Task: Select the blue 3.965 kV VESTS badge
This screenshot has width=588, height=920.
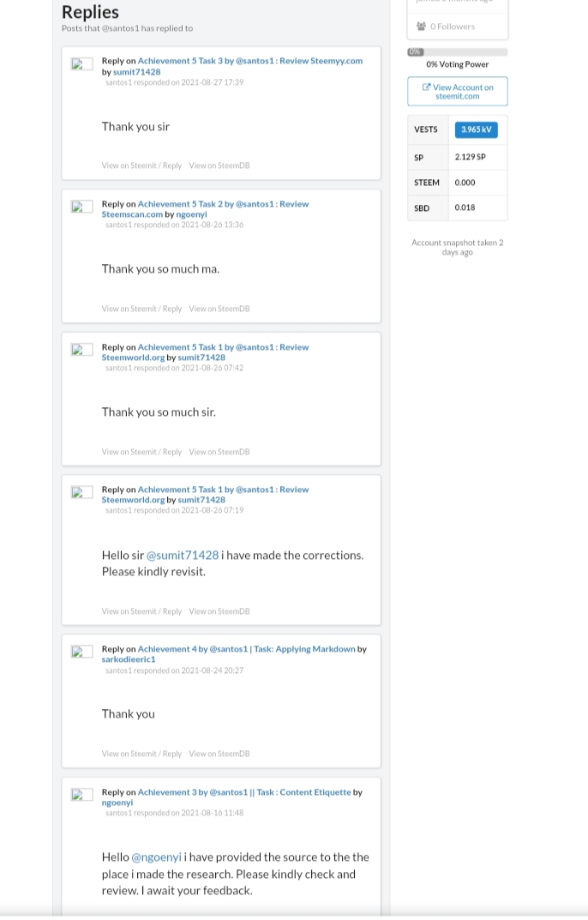Action: (476, 129)
